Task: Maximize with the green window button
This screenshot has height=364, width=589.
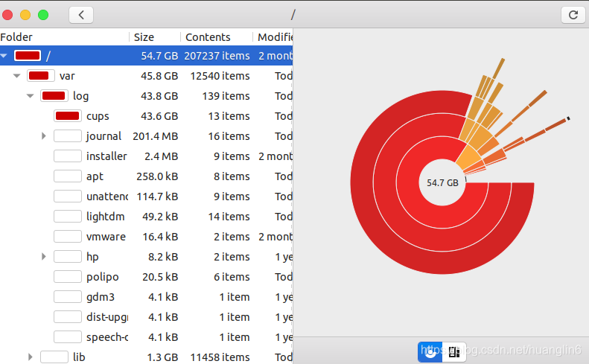Action: point(43,15)
